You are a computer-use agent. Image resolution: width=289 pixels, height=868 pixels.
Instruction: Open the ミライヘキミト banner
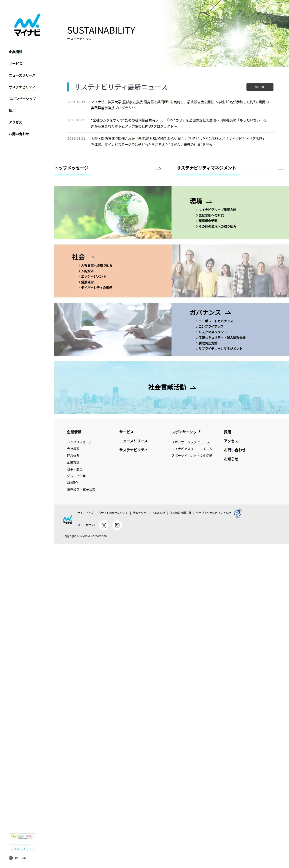(22, 848)
